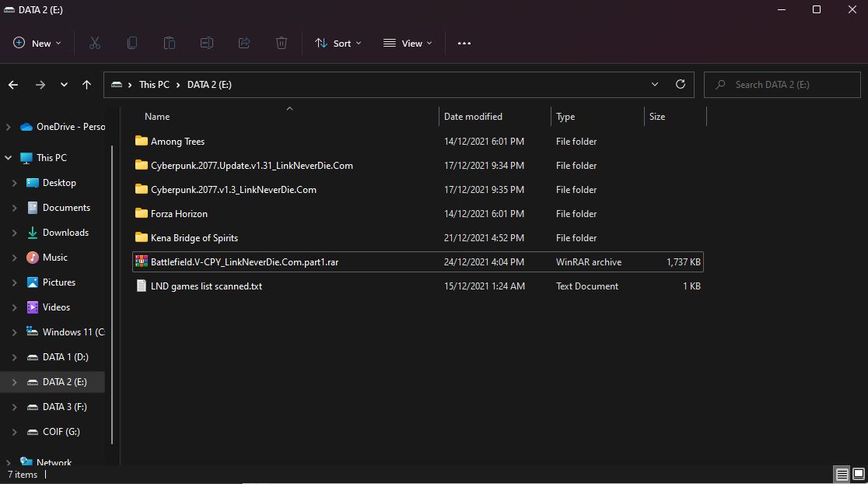This screenshot has width=868, height=484.
Task: Click the New button
Action: point(37,43)
